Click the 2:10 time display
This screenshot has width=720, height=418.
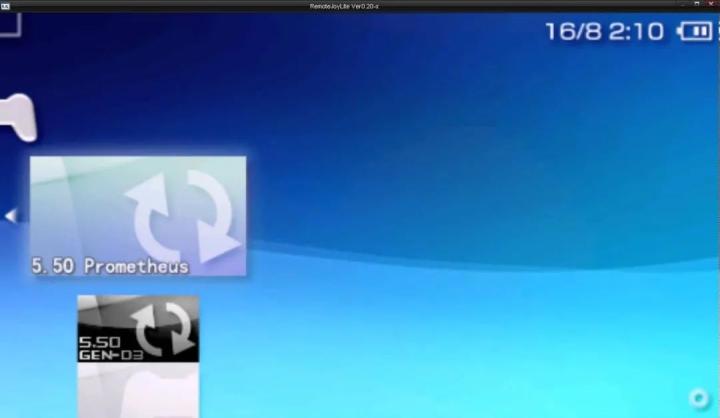(636, 32)
